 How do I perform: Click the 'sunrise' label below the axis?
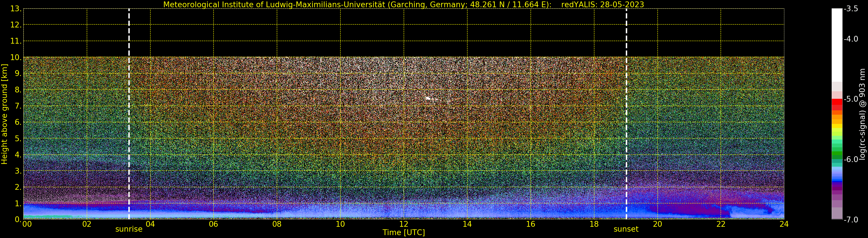129,229
